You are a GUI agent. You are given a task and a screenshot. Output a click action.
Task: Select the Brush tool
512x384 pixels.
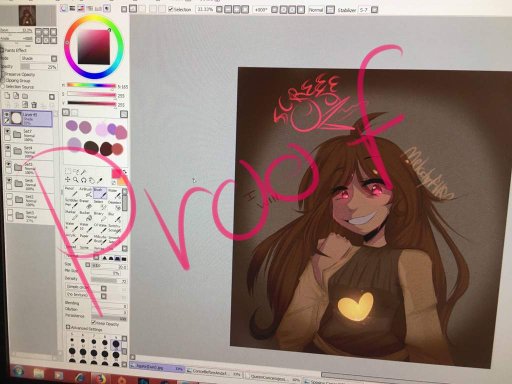pos(100,193)
